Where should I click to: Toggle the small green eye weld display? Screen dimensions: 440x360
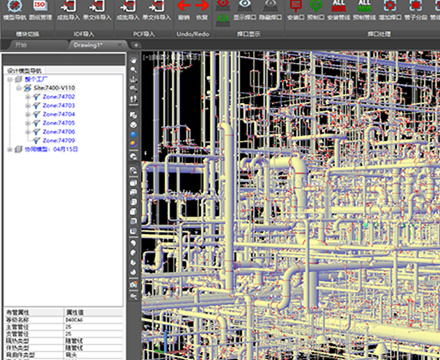(223, 19)
